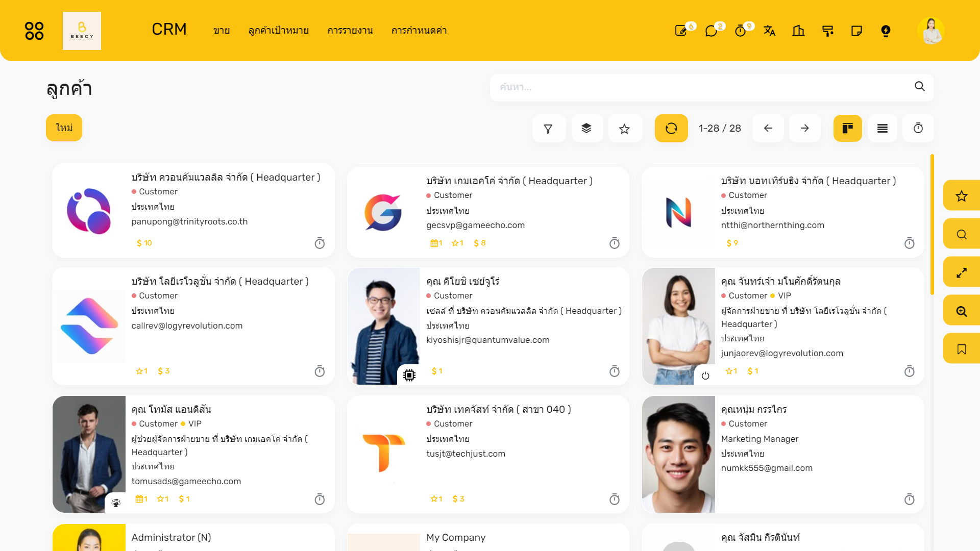Go to previous page arrow

(768, 129)
